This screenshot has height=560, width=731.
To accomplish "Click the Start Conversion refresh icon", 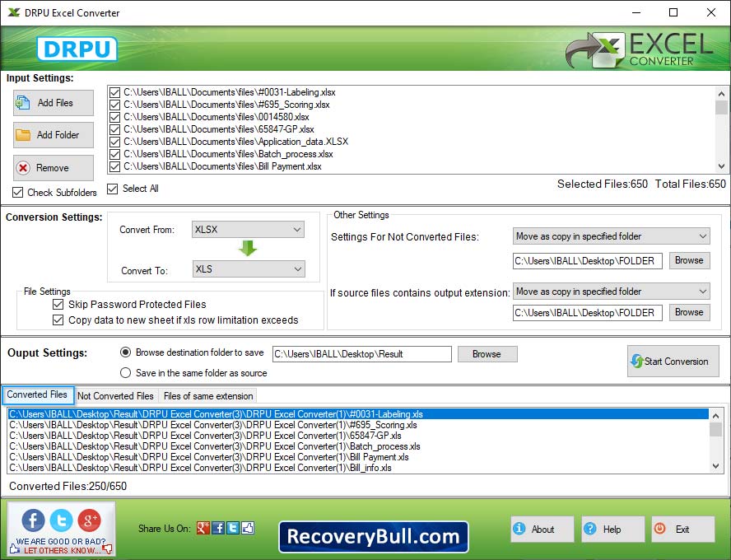I will (x=636, y=362).
